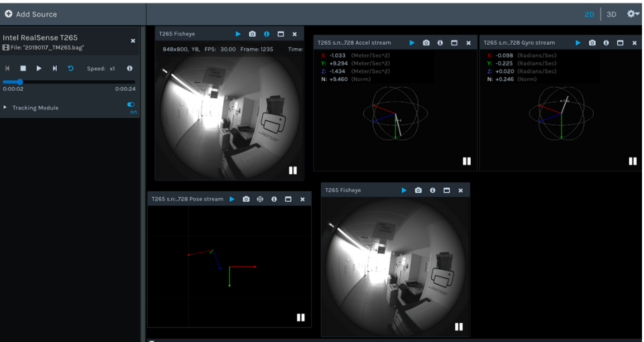Open 3D view icon in Pose stream
Image resolution: width=644 pixels, height=342 pixels.
coord(260,199)
